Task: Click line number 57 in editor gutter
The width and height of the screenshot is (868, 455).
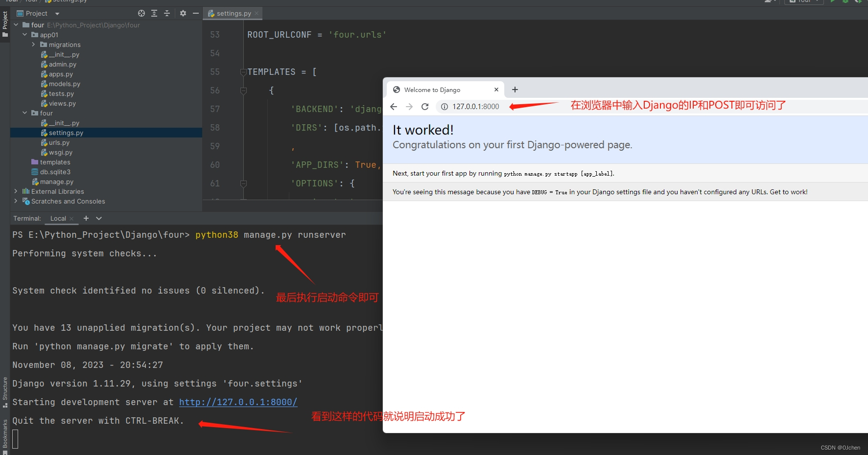Action: [215, 109]
